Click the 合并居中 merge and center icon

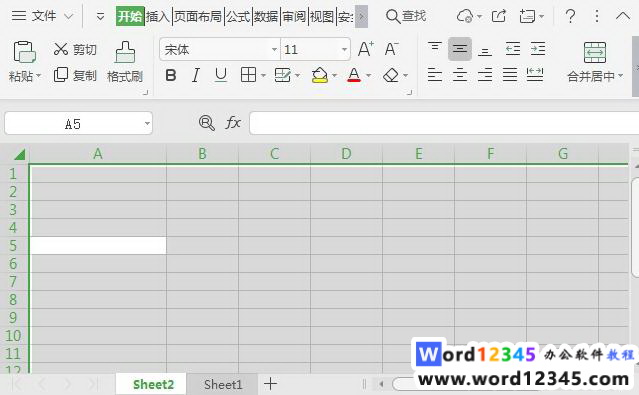pyautogui.click(x=595, y=52)
